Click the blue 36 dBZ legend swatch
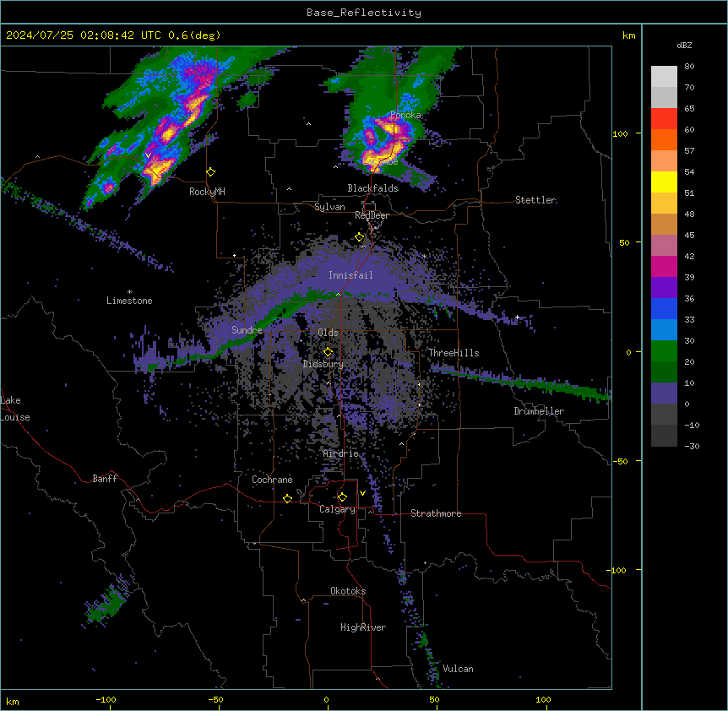Screen dimensions: 728x711 click(x=664, y=308)
